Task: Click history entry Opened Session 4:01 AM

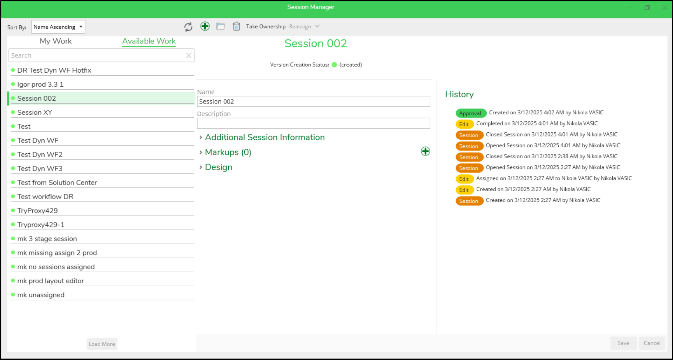Action: pyautogui.click(x=553, y=146)
